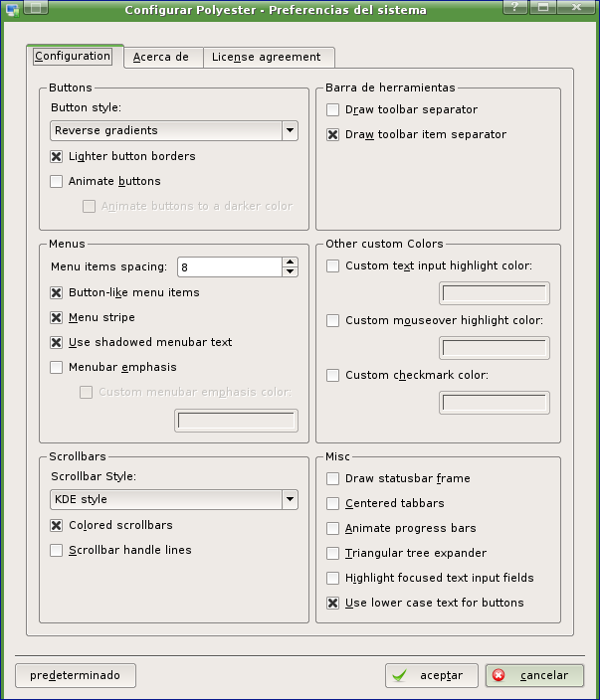Image resolution: width=600 pixels, height=700 pixels.
Task: Pick the mouseover highlight color swatch
Action: coord(495,348)
